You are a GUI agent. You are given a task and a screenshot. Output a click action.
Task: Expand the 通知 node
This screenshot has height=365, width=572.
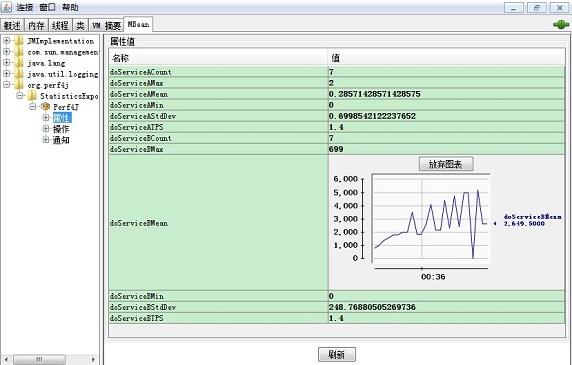pyautogui.click(x=46, y=140)
